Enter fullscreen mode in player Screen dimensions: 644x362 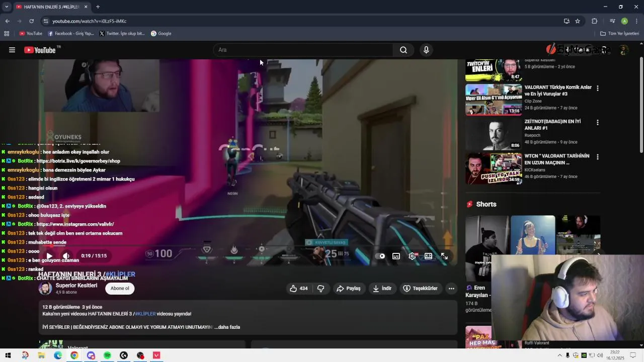(x=444, y=256)
